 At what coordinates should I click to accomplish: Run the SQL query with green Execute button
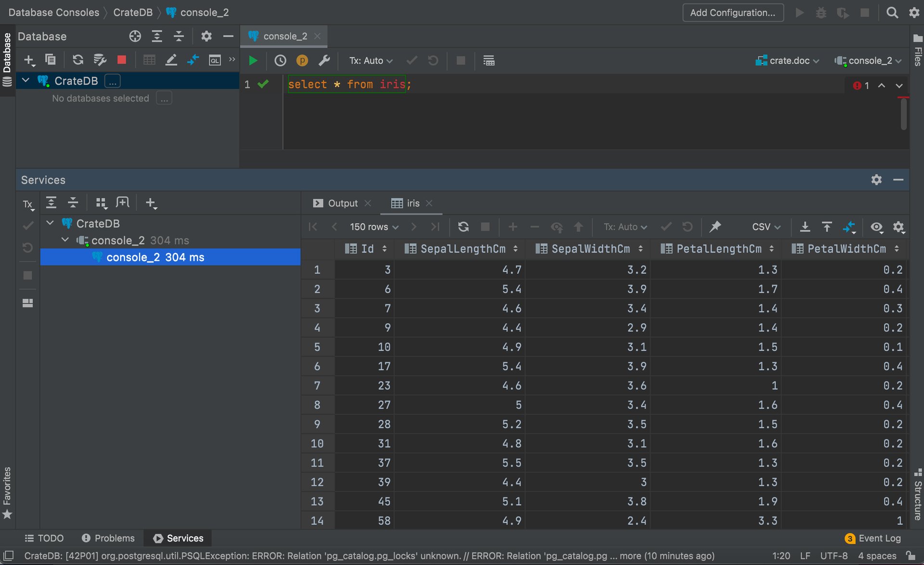click(253, 61)
